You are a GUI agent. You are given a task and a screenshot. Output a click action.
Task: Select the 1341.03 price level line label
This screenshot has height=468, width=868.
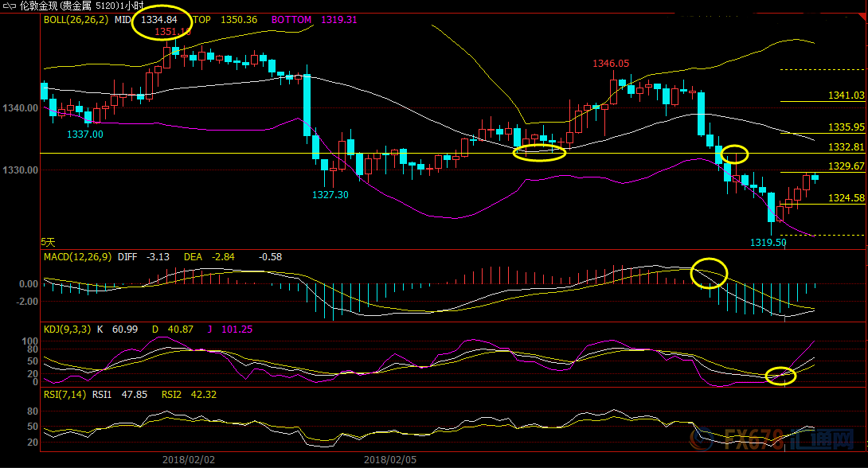(x=846, y=96)
